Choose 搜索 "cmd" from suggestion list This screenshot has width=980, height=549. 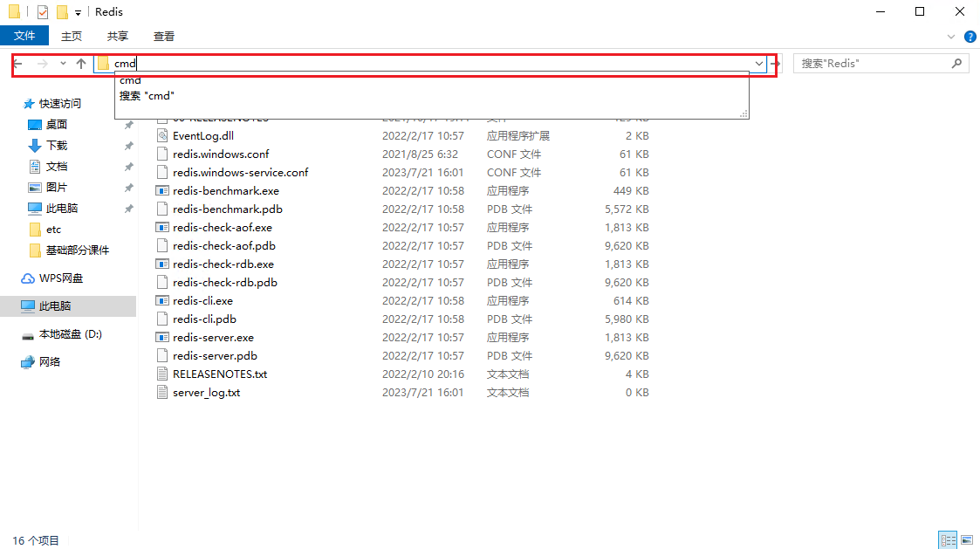tap(147, 96)
